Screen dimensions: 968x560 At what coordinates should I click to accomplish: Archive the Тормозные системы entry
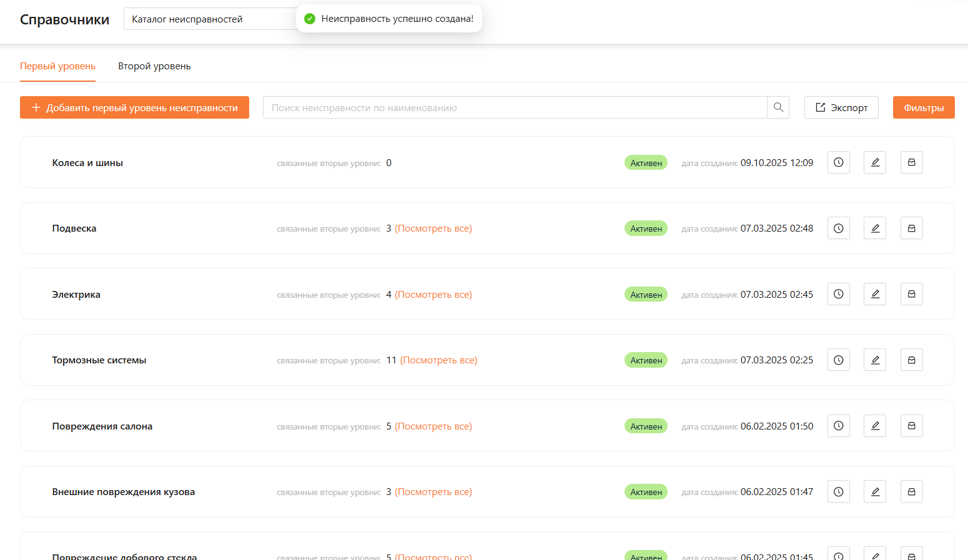[x=911, y=360]
